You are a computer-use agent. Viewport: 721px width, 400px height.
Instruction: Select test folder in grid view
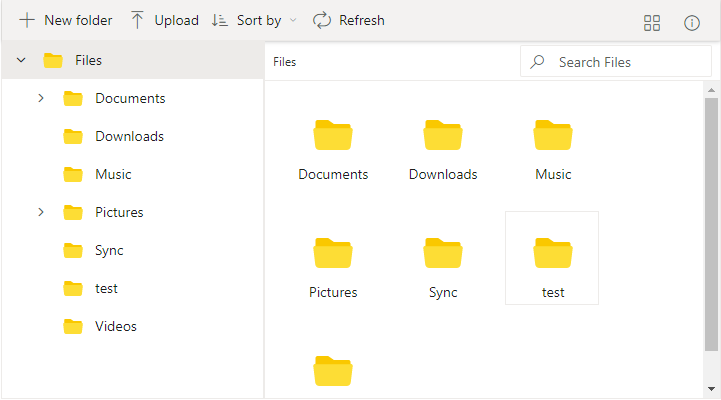coord(552,258)
